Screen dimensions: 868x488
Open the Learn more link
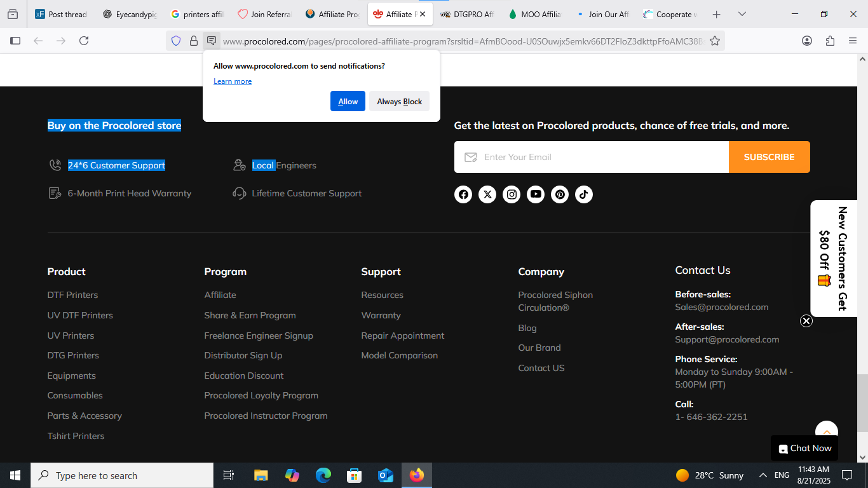(233, 81)
